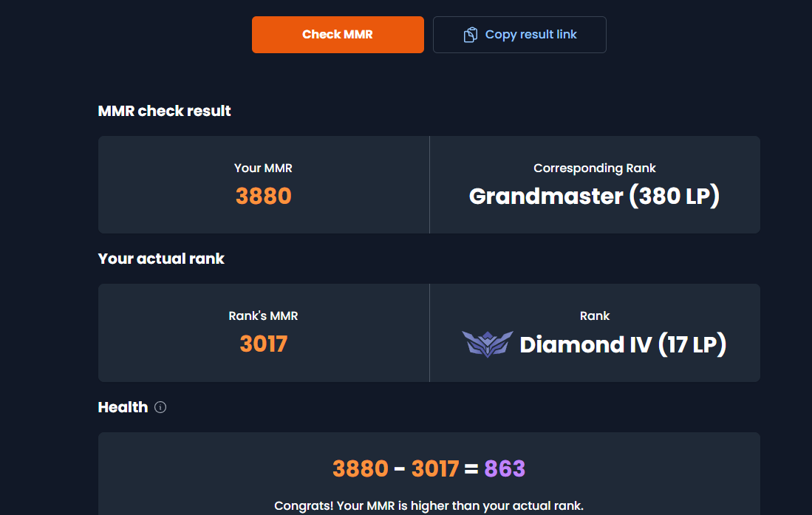This screenshot has height=515, width=812.
Task: Click the Rank's MMR value 3017
Action: pyautogui.click(x=263, y=344)
